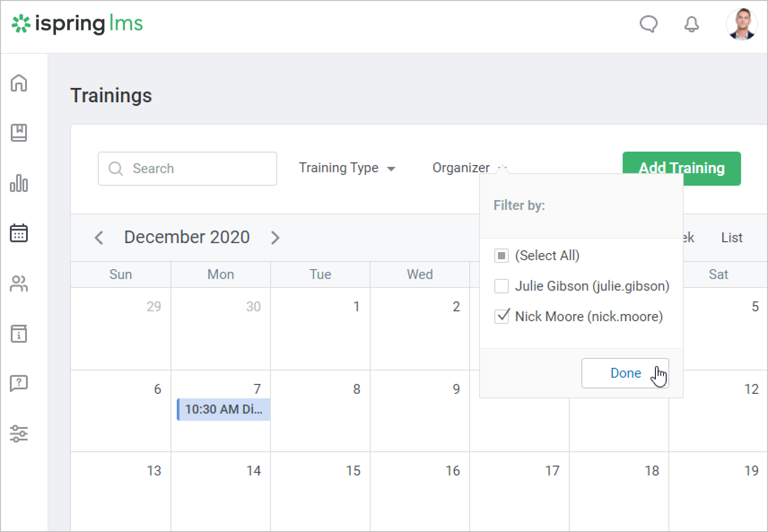Click Done to apply organizer filter
This screenshot has height=532, width=768.
pyautogui.click(x=625, y=373)
